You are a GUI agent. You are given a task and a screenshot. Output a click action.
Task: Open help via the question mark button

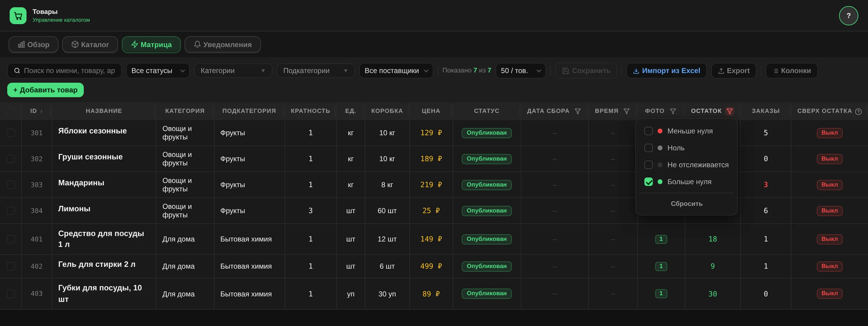(x=848, y=15)
